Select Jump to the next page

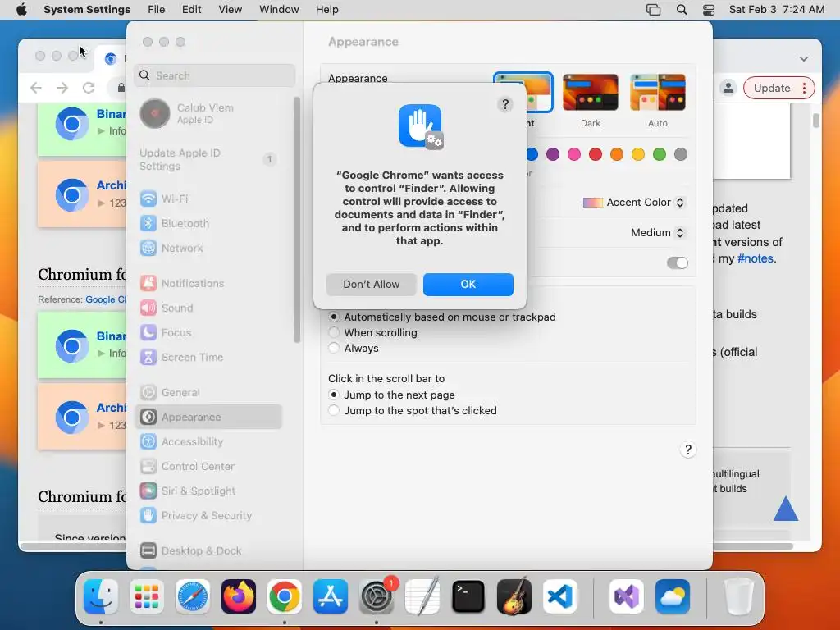coord(334,395)
